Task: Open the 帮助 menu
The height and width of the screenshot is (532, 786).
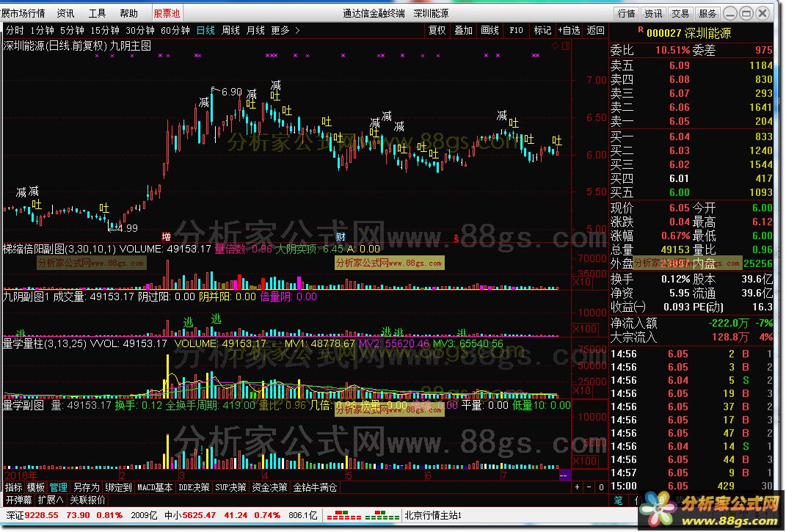Action: click(x=128, y=13)
